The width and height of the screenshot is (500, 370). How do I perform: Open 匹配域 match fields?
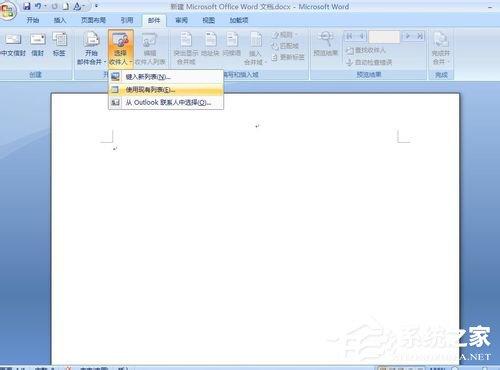coord(285,46)
